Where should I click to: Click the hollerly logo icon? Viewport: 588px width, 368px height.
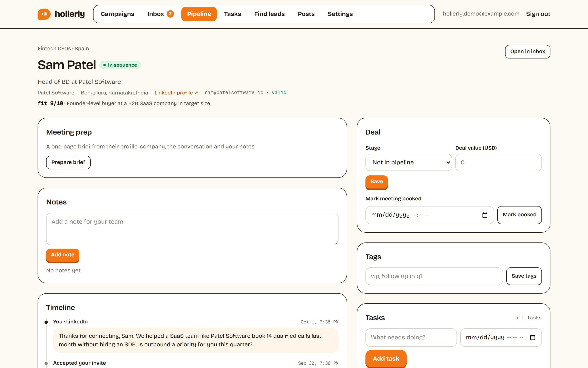(44, 14)
